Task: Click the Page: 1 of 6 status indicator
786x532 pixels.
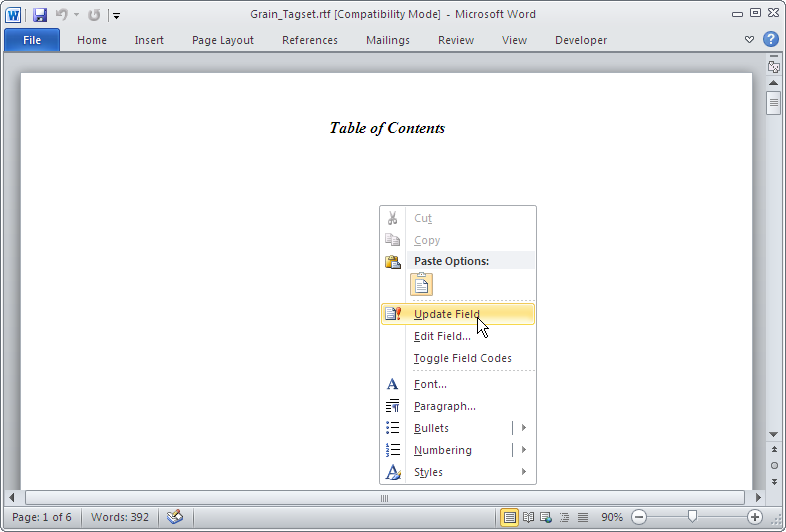Action: tap(42, 517)
